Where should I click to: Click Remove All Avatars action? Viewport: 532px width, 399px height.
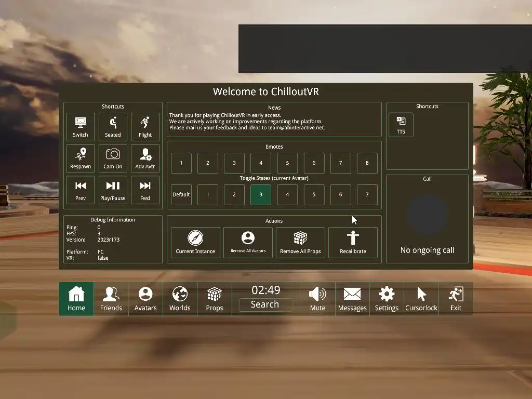click(x=248, y=243)
